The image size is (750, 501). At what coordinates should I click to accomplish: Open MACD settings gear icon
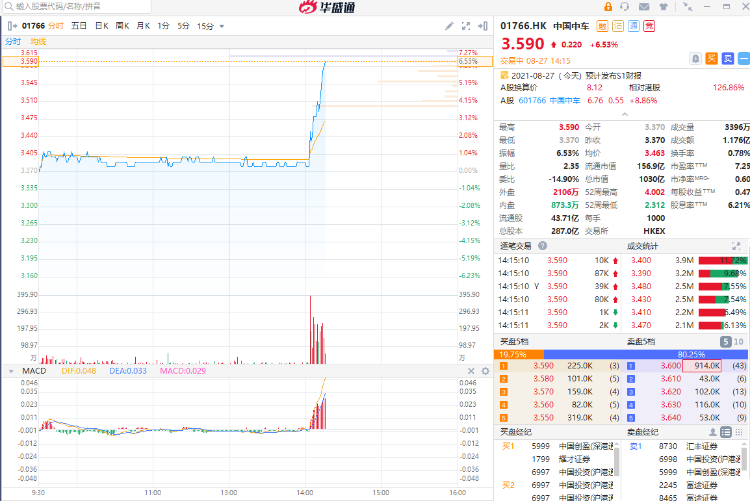tap(485, 371)
